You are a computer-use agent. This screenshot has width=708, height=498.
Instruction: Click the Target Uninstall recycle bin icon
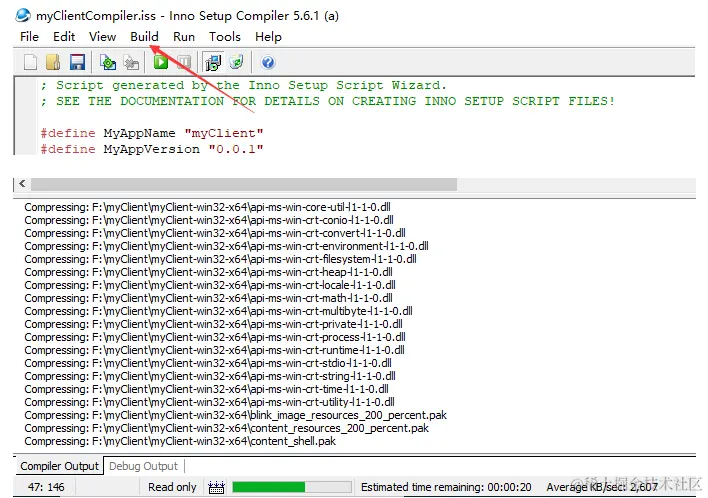tap(236, 62)
